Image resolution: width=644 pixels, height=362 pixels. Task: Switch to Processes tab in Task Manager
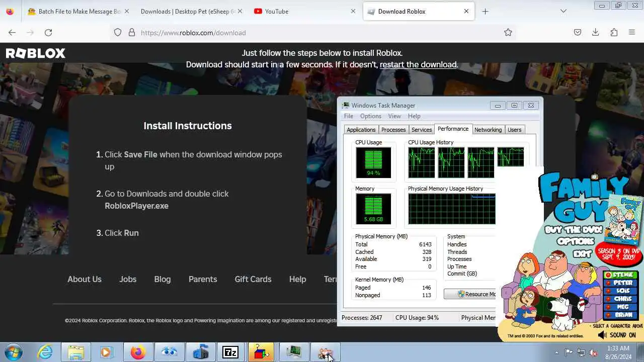(x=393, y=130)
